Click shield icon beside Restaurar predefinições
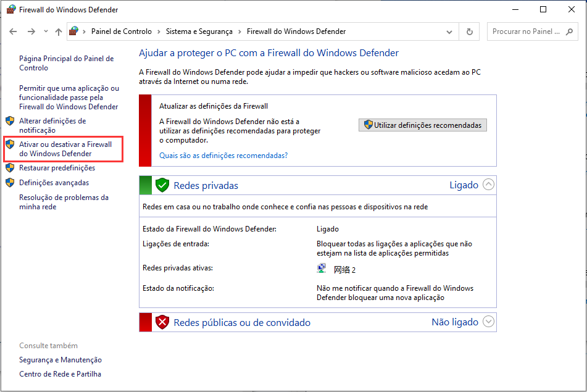The width and height of the screenshot is (587, 392). pos(10,168)
